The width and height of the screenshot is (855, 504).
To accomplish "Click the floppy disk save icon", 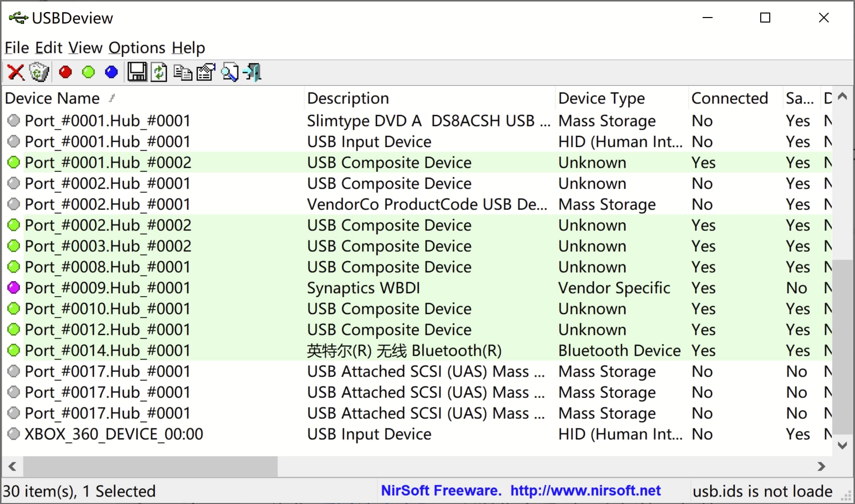I will (x=137, y=72).
